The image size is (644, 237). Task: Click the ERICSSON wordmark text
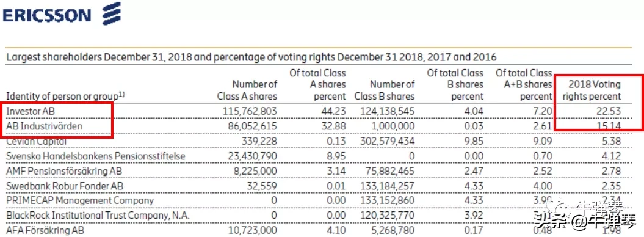click(47, 16)
